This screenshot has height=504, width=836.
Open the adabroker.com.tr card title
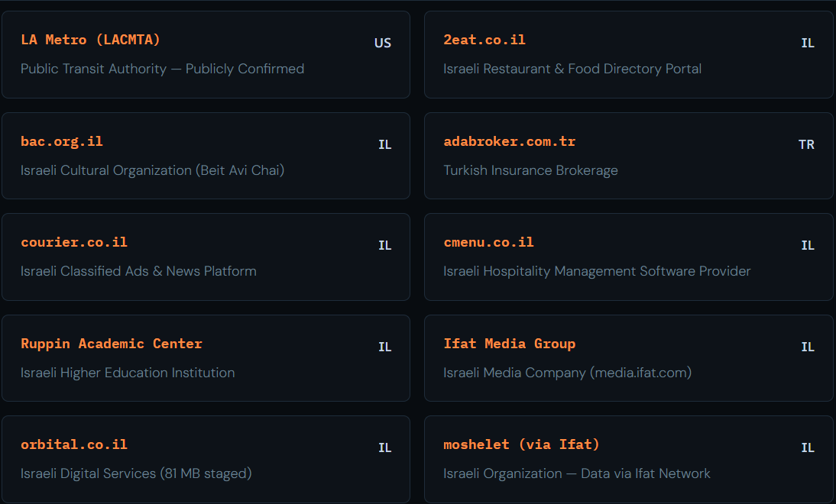[509, 142]
